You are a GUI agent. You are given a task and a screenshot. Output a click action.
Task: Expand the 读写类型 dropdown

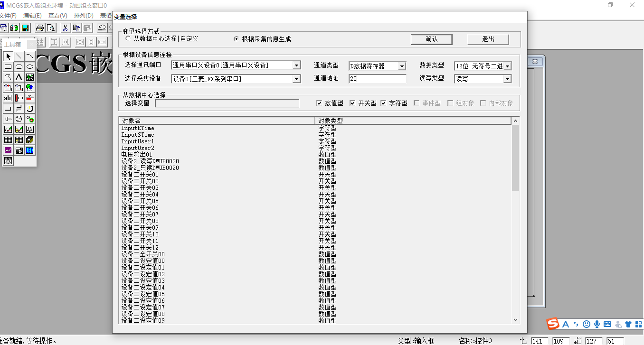(x=507, y=79)
